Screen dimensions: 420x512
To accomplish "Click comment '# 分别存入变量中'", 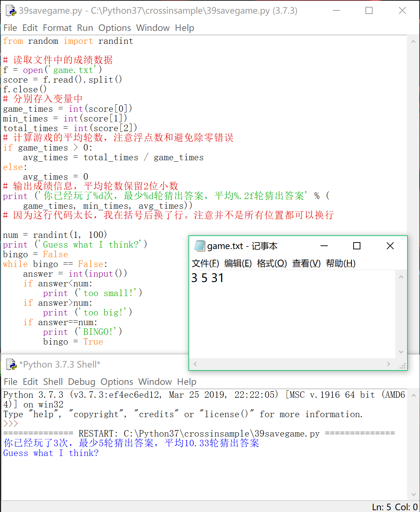I will (43, 99).
